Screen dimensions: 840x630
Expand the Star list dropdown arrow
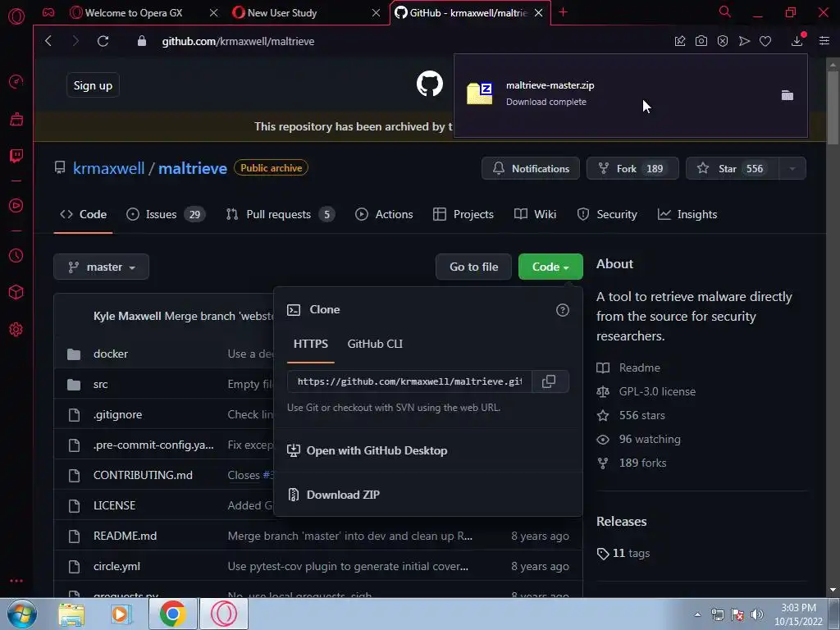pos(792,169)
